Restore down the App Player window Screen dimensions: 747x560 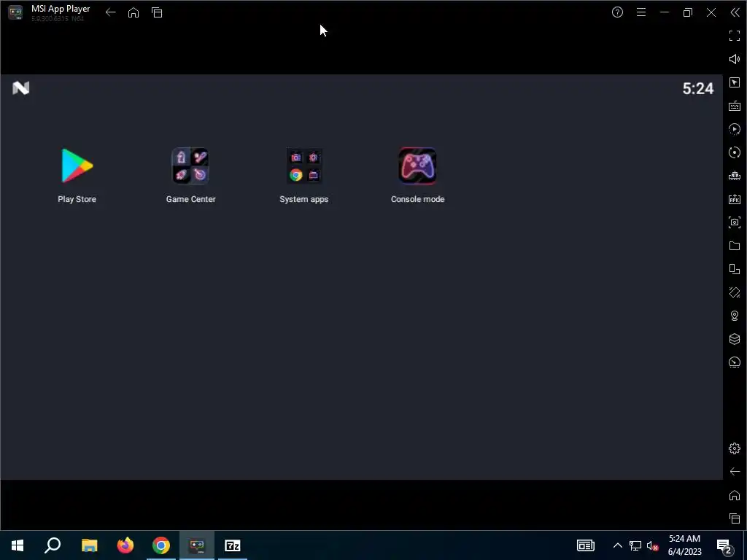(x=687, y=12)
